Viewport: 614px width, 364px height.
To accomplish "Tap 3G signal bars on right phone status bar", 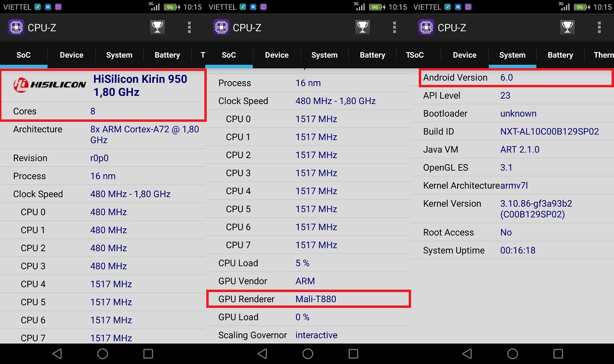I will pos(564,6).
